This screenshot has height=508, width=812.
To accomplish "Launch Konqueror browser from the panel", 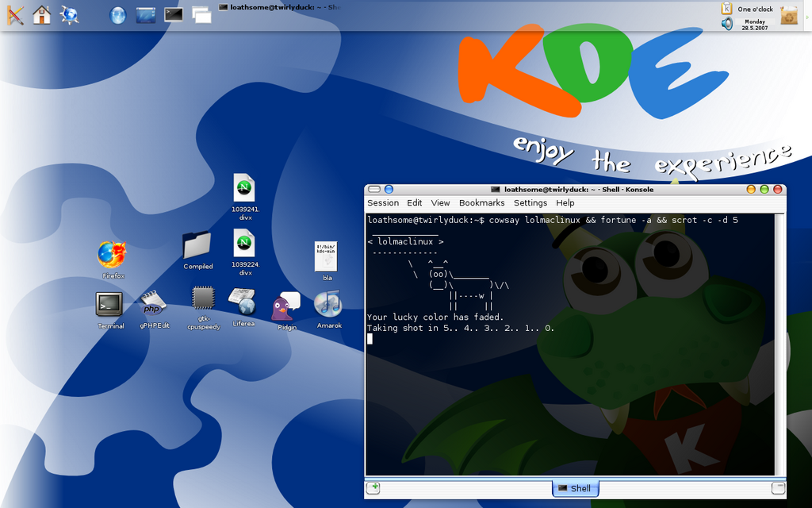I will tap(69, 14).
